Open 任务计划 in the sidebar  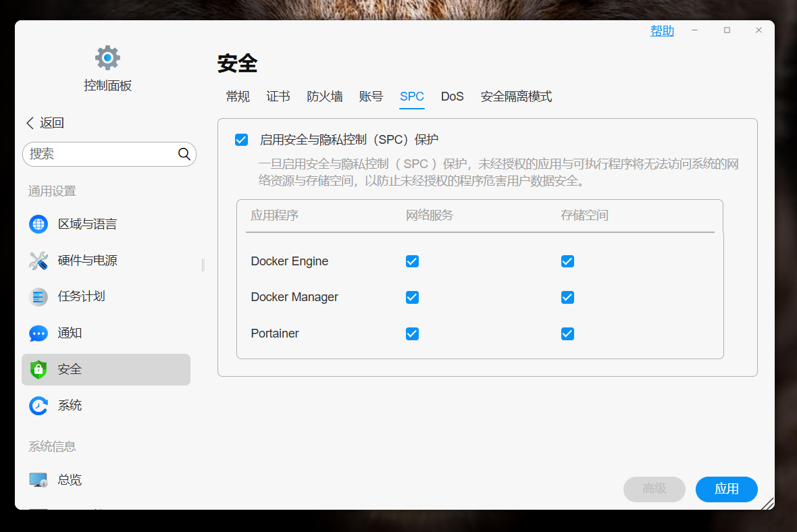click(81, 297)
